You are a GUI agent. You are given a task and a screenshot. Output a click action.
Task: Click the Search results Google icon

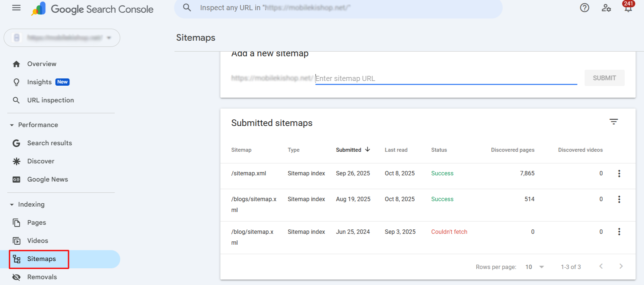(16, 143)
